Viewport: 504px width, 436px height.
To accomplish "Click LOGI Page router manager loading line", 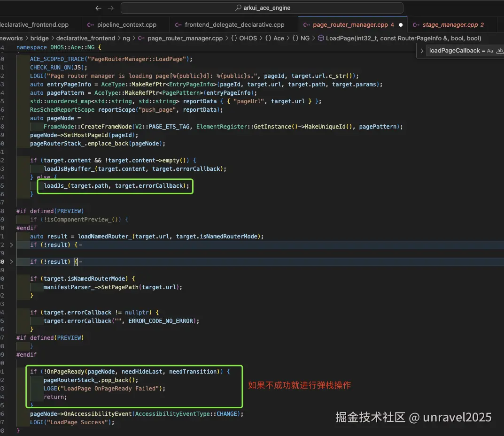I will (194, 76).
